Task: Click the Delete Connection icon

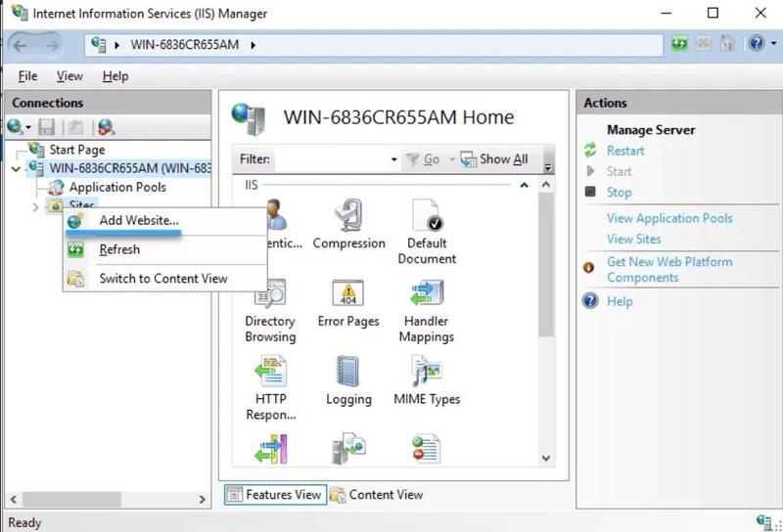Action: (x=106, y=127)
